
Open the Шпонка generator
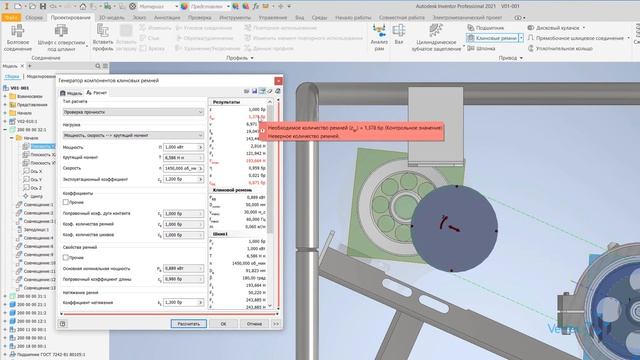[482, 48]
